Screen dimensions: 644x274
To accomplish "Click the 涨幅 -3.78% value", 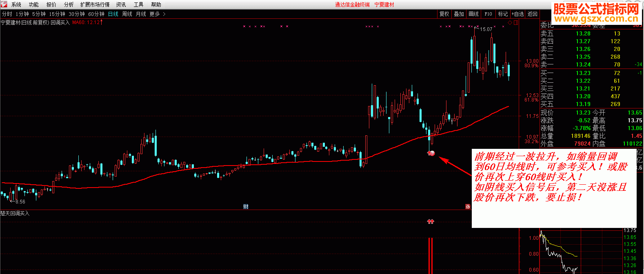I will point(581,128).
